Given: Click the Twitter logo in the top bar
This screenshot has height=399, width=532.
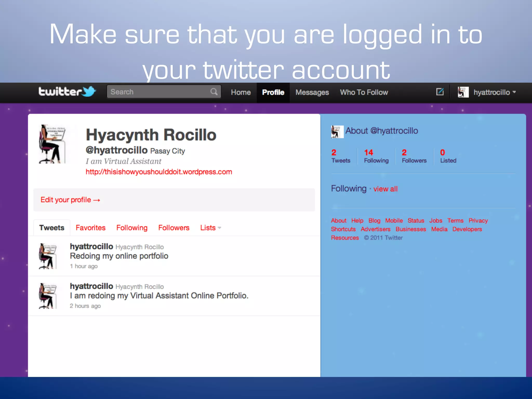Looking at the screenshot, I should 67,92.
